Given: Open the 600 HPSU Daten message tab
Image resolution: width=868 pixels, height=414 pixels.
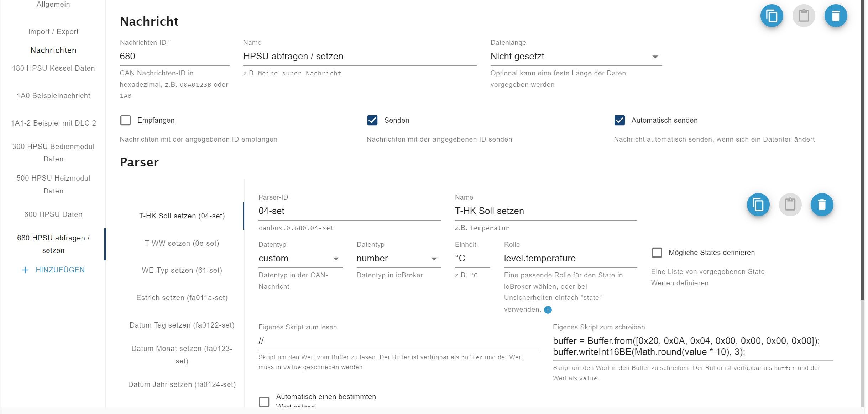Looking at the screenshot, I should [53, 214].
